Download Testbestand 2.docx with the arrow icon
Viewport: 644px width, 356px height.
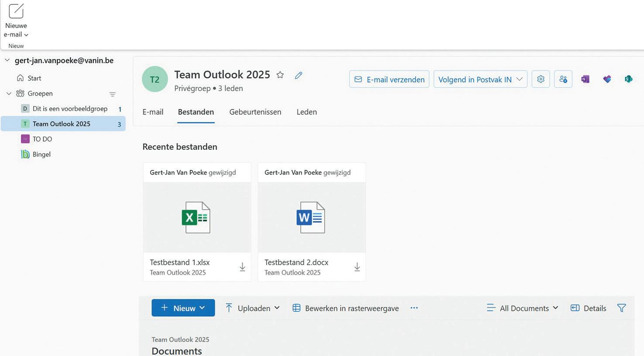357,267
